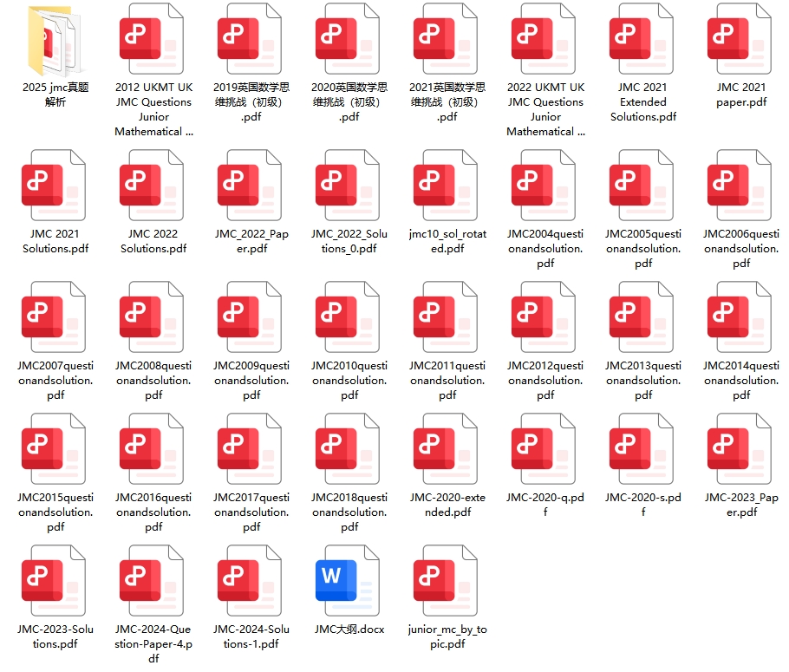Select JMC-2024-Question-Paper-4.pdf icon
Screen dimensions: 789x672
pyautogui.click(x=152, y=581)
